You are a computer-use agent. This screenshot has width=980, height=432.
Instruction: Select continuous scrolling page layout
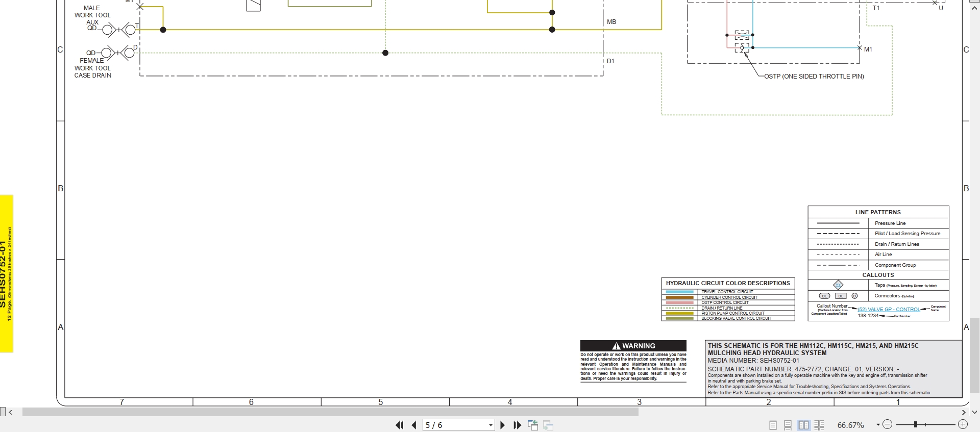coord(788,425)
